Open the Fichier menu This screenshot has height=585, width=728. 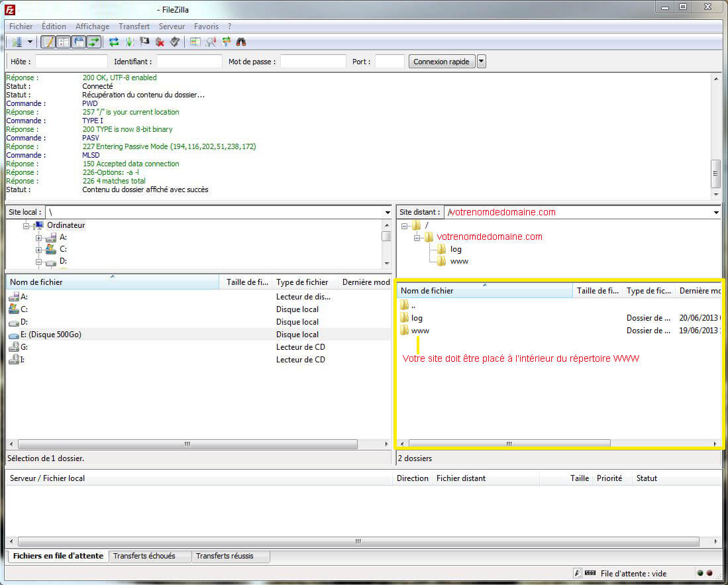(21, 27)
